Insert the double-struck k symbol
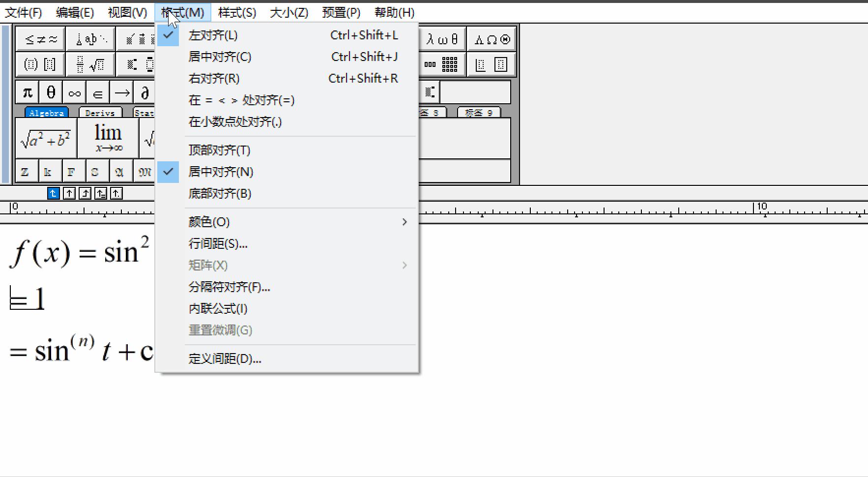 (x=51, y=172)
